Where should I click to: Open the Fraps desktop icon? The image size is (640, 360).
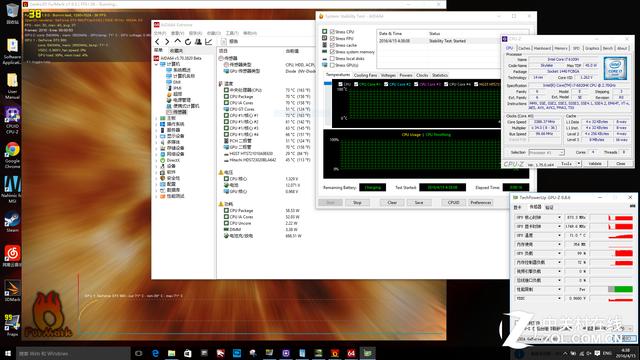click(x=12, y=325)
